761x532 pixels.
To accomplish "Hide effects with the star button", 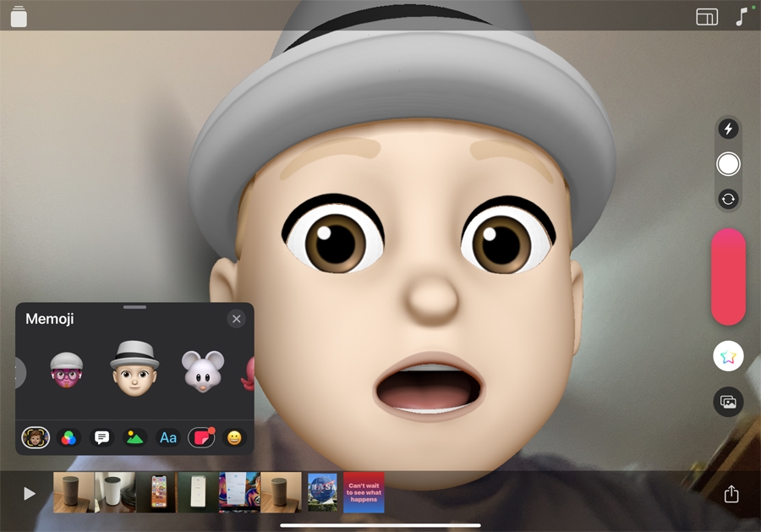I will tap(728, 357).
